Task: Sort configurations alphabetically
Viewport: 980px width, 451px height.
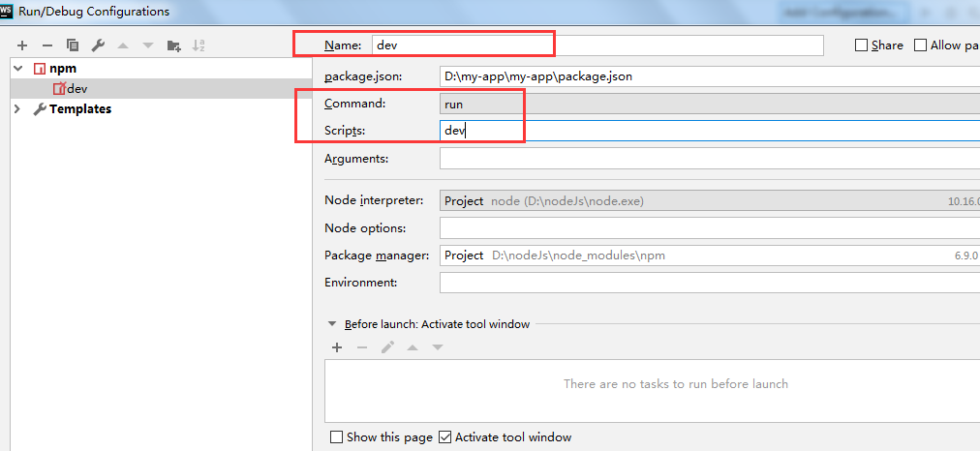Action: click(199, 45)
